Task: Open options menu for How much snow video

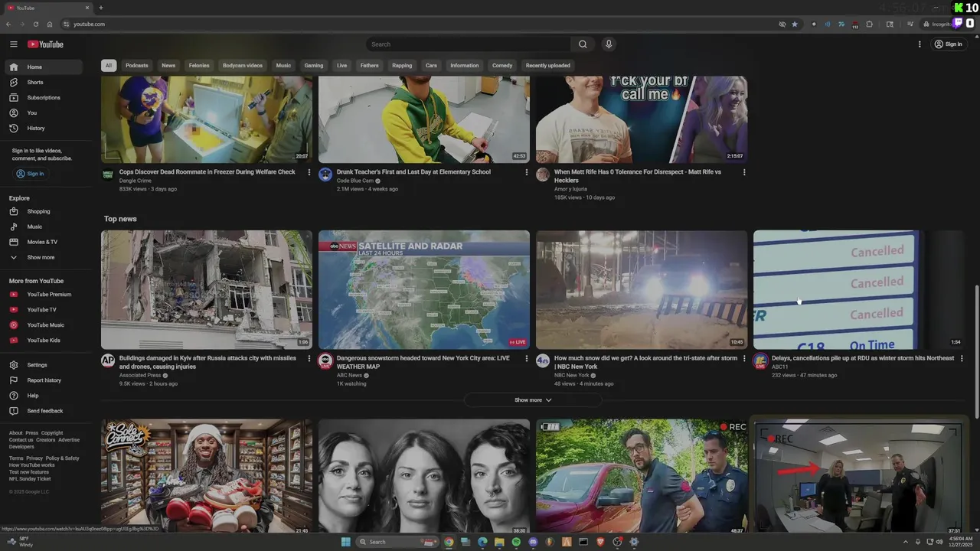Action: (x=744, y=359)
